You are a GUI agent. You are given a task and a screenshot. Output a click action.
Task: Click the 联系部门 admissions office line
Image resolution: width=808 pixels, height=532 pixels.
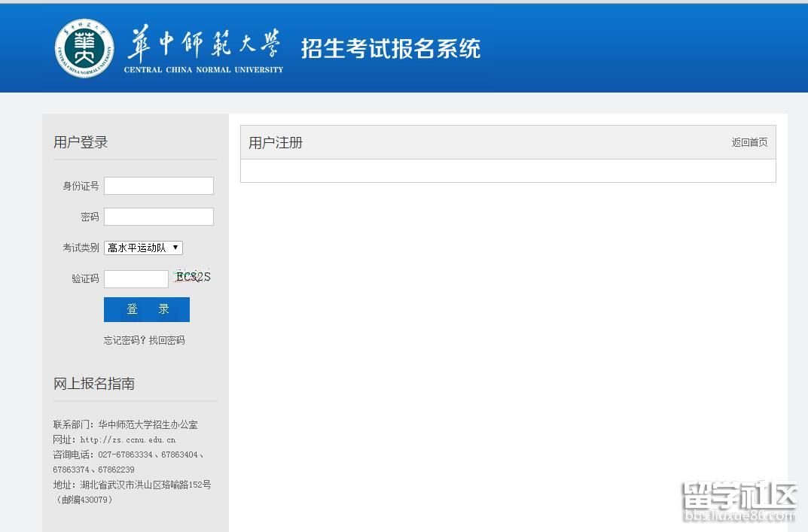point(125,424)
